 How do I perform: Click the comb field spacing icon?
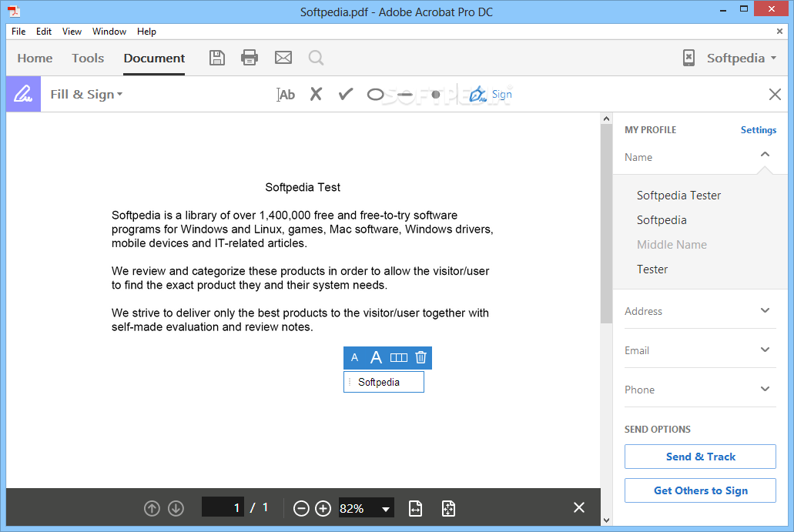click(398, 358)
